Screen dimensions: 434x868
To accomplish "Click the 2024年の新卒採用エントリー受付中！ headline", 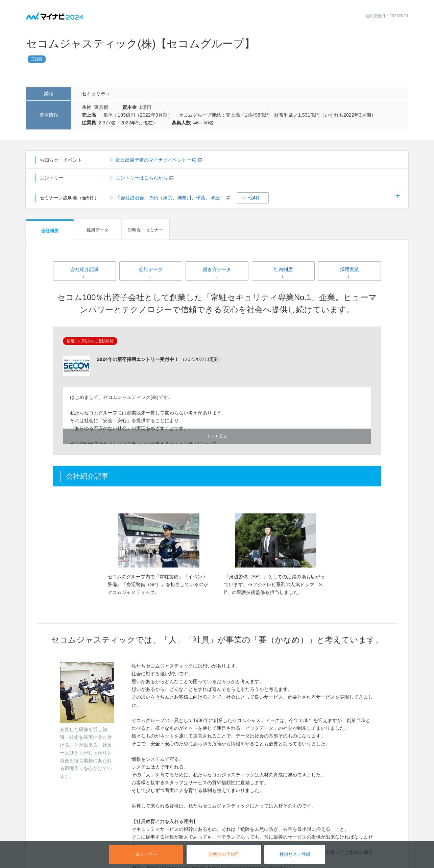I will [x=138, y=359].
